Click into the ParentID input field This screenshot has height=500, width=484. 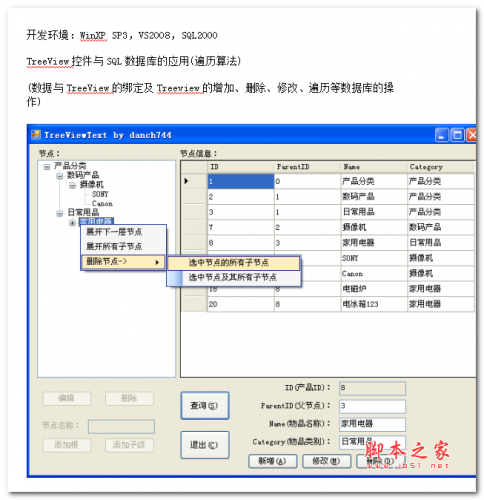[x=372, y=406]
